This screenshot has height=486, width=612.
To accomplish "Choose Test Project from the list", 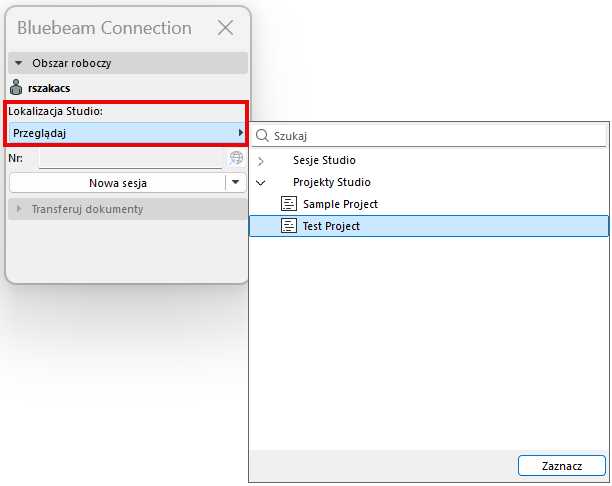I will click(x=331, y=226).
